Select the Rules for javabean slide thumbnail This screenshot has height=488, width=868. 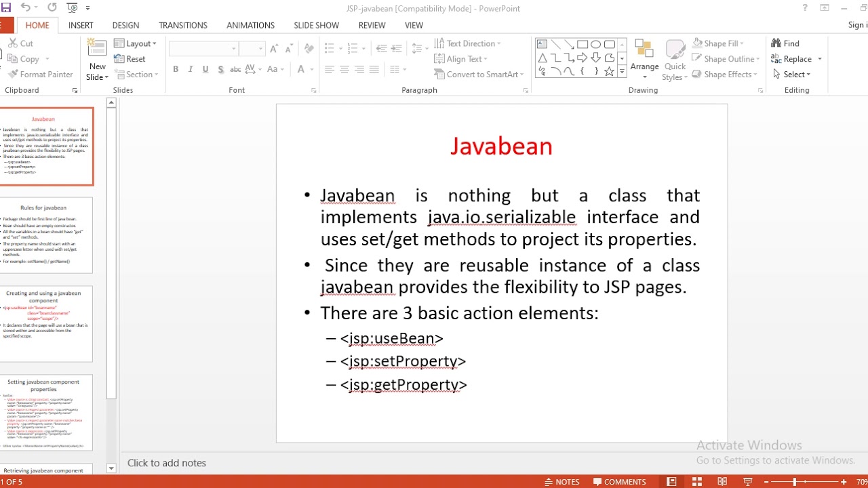45,235
